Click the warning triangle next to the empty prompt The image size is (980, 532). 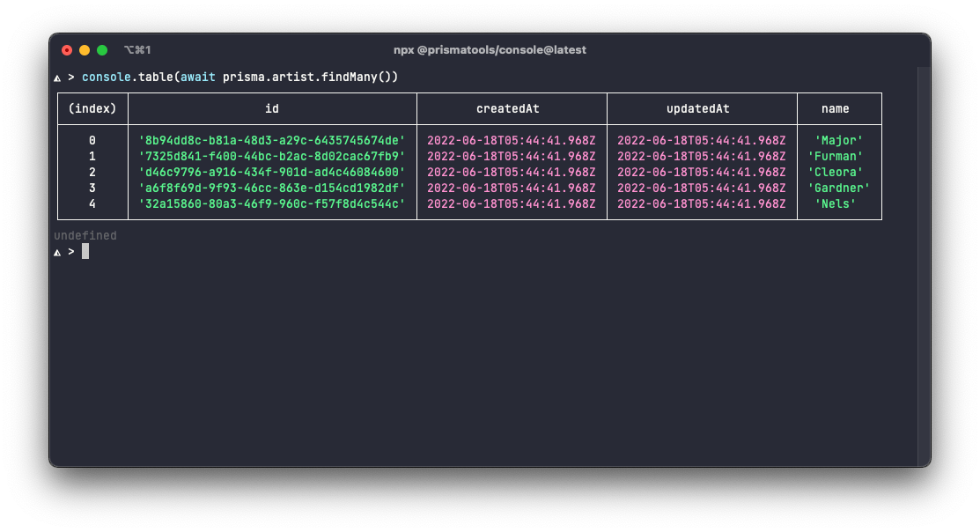(x=58, y=251)
